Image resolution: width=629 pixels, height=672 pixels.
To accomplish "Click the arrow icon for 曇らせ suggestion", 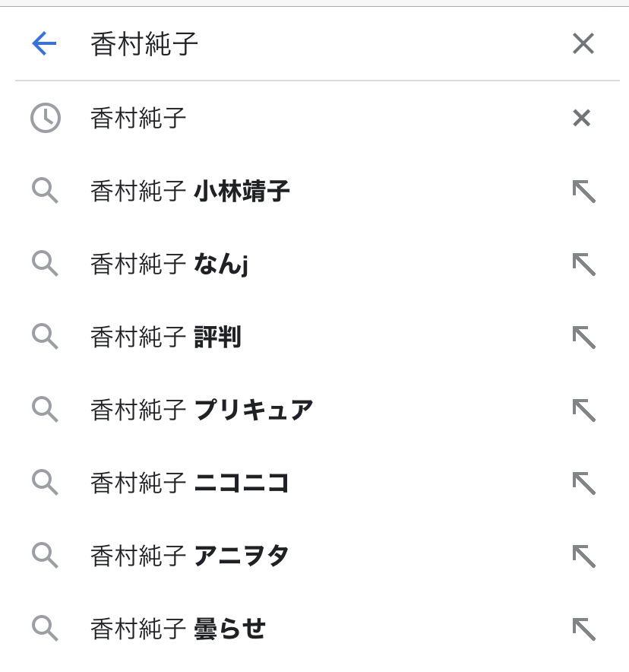I will pos(583,629).
